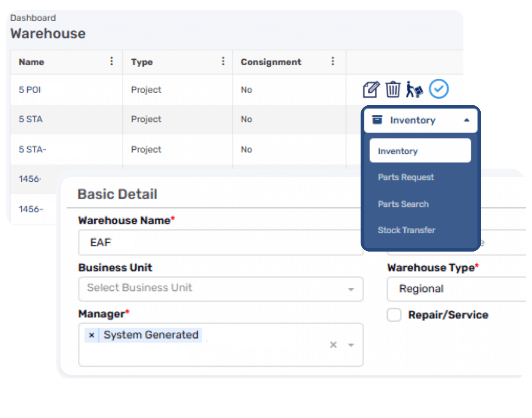Open the Type column options menu

point(223,61)
